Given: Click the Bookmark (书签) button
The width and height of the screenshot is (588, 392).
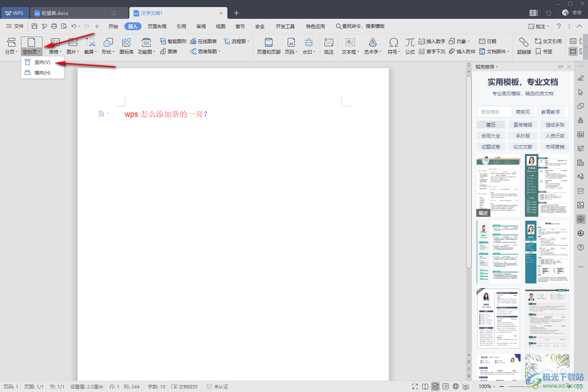Looking at the screenshot, I should (544, 51).
